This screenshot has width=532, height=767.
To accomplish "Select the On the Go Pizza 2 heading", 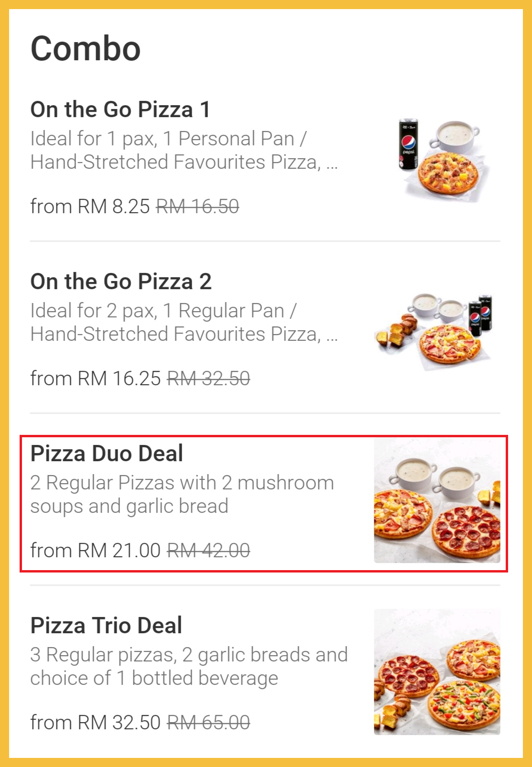I will (x=121, y=281).
